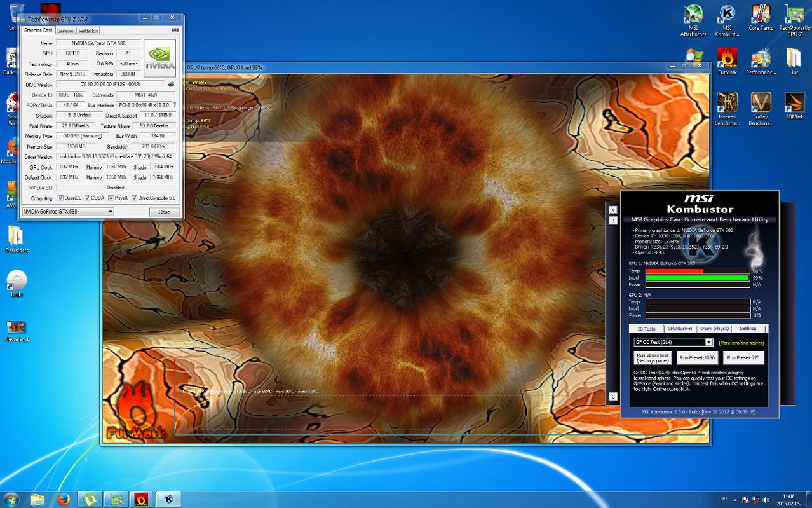Click the volume icon in system tray
The image size is (812, 508).
tap(765, 500)
